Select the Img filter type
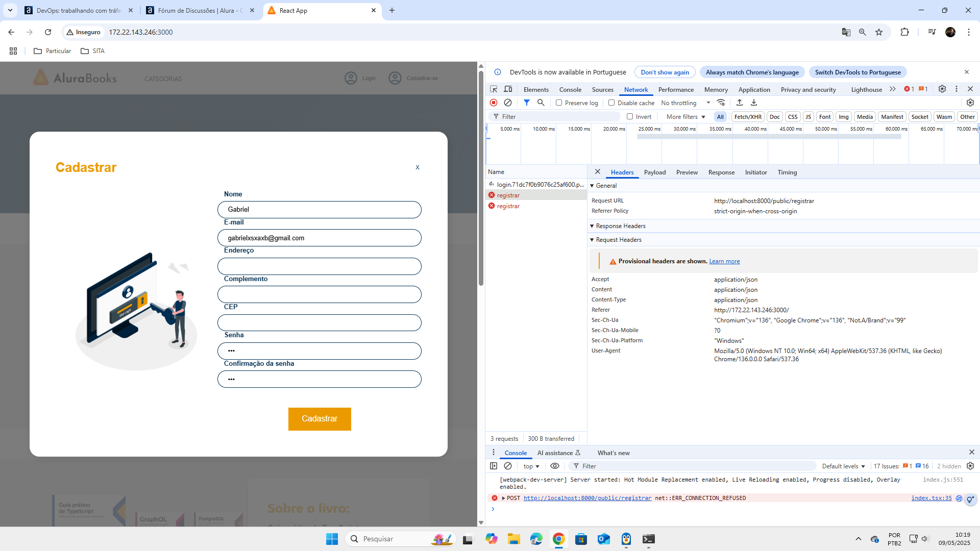The image size is (980, 551). 843,117
